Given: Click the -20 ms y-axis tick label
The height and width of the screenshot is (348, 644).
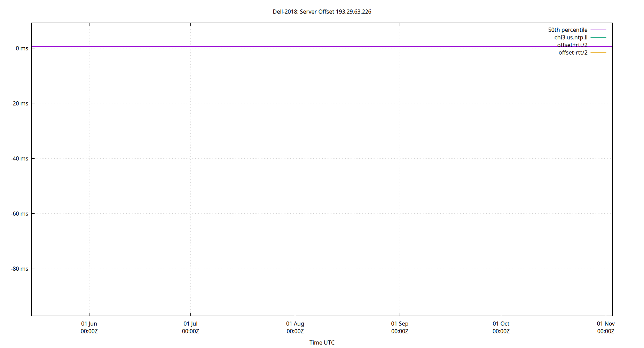Looking at the screenshot, I should point(19,103).
